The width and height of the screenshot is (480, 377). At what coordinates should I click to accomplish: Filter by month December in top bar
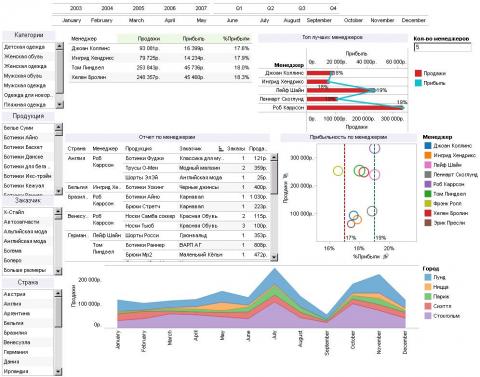(x=413, y=20)
